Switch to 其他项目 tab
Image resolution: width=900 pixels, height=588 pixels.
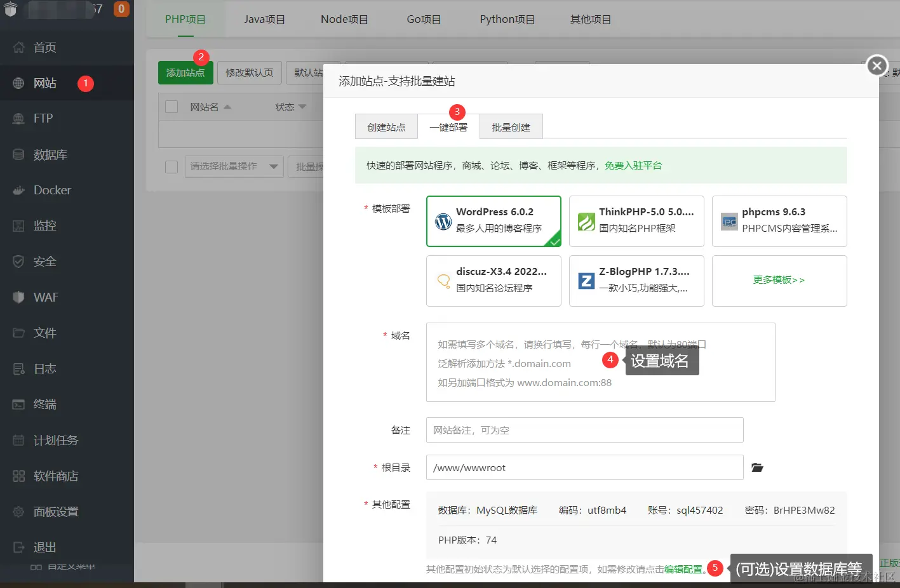point(591,19)
